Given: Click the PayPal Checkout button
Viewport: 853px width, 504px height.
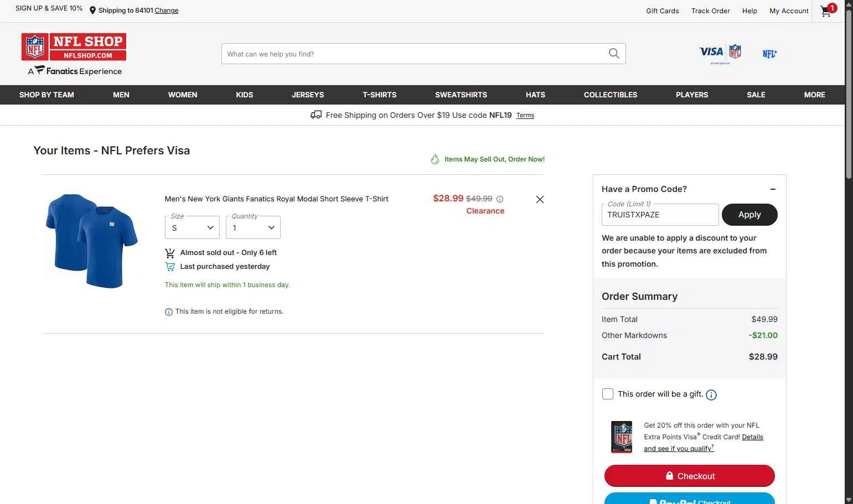Looking at the screenshot, I should [x=690, y=498].
